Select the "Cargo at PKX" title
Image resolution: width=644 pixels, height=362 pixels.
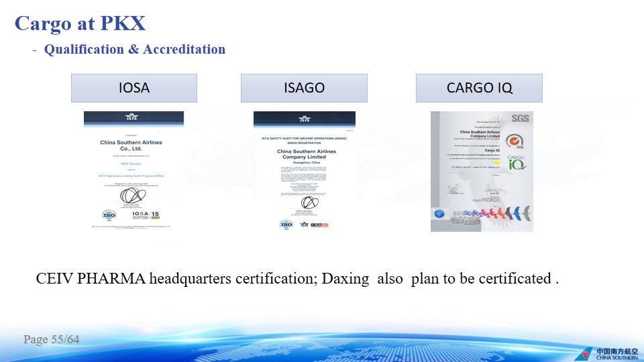(80, 23)
